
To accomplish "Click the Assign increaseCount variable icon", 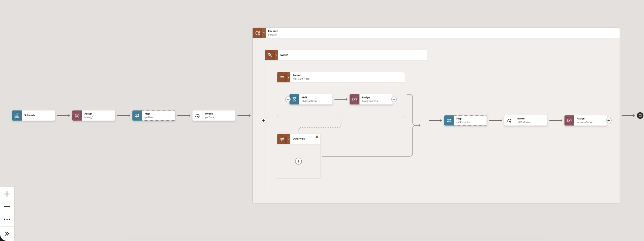I will pos(569,121).
